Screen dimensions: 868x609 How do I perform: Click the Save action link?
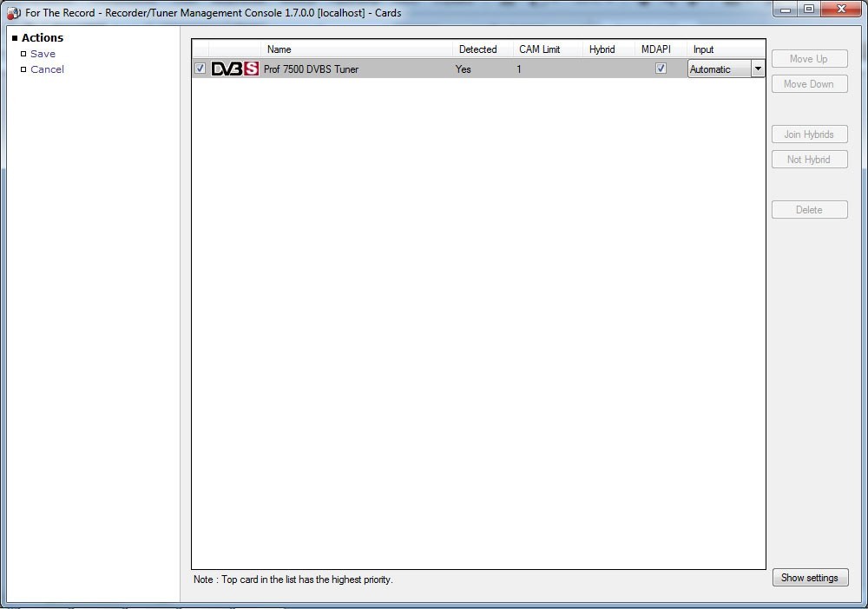[43, 54]
